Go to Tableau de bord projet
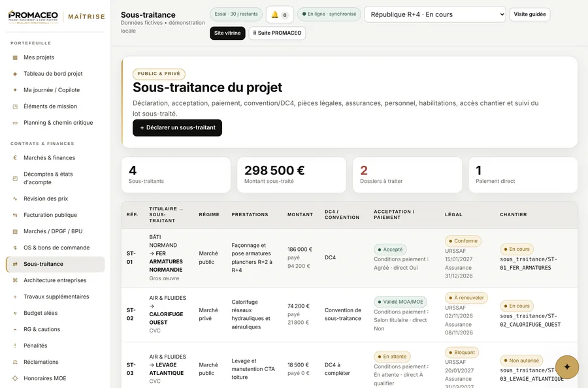The image size is (588, 388). coord(56,74)
